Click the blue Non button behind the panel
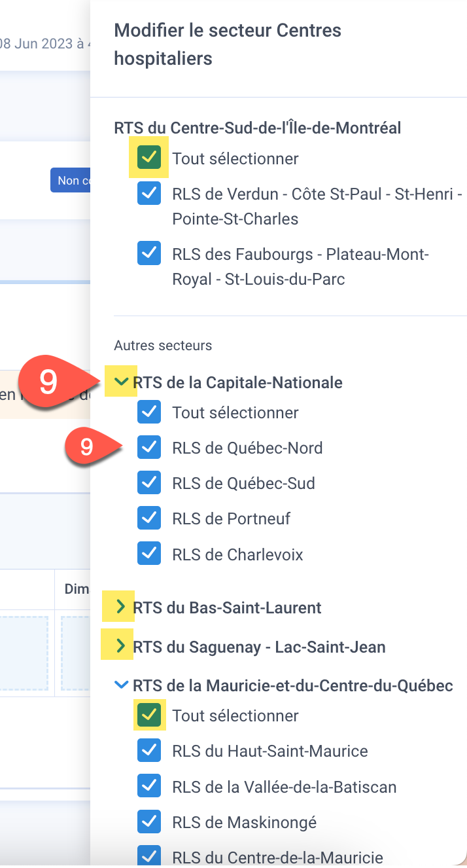The width and height of the screenshot is (467, 868). coord(71,180)
